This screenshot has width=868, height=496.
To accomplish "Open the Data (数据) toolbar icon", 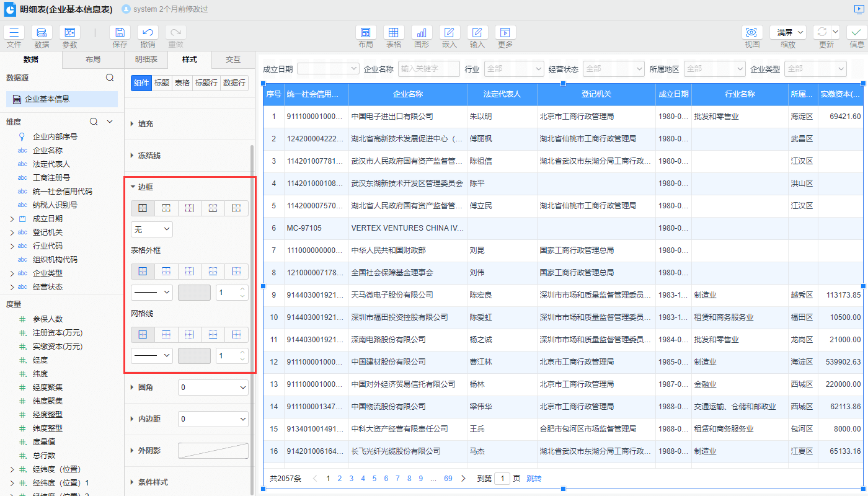I will click(x=42, y=33).
